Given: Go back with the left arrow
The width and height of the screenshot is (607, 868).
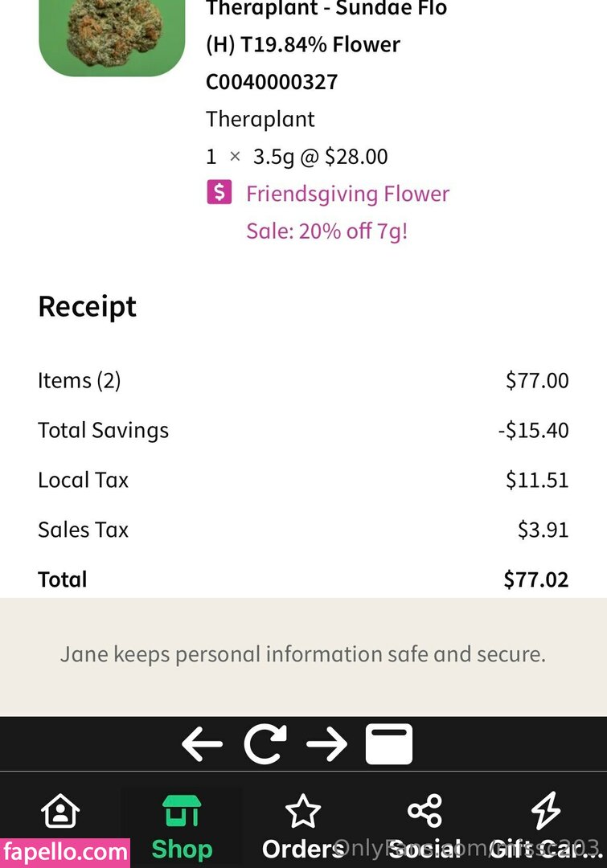Looking at the screenshot, I should tap(202, 744).
